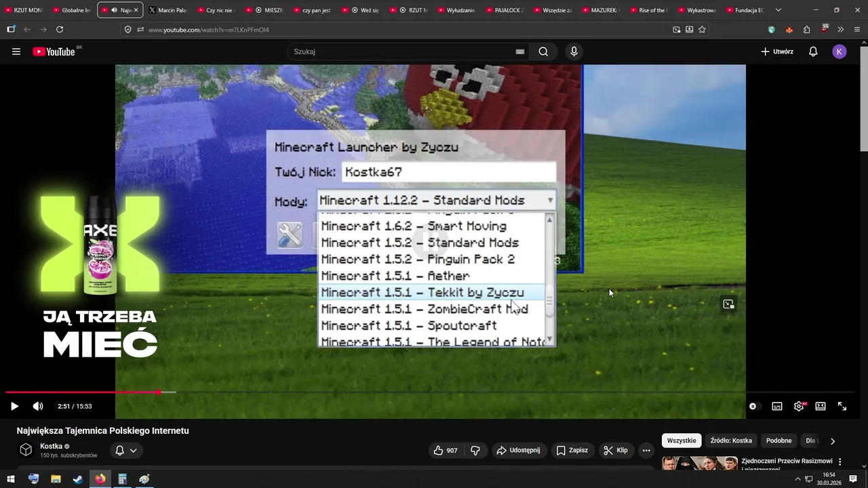Select Podobne filter chip

(x=778, y=441)
